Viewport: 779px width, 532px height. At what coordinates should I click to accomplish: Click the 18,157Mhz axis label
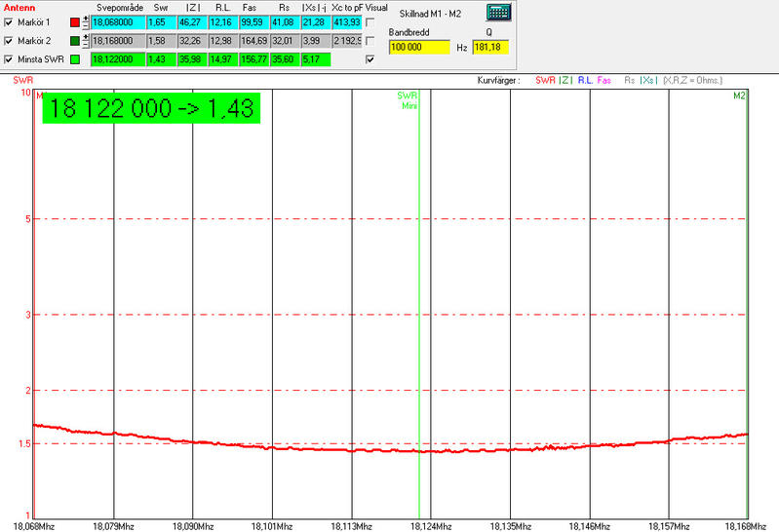tap(669, 526)
